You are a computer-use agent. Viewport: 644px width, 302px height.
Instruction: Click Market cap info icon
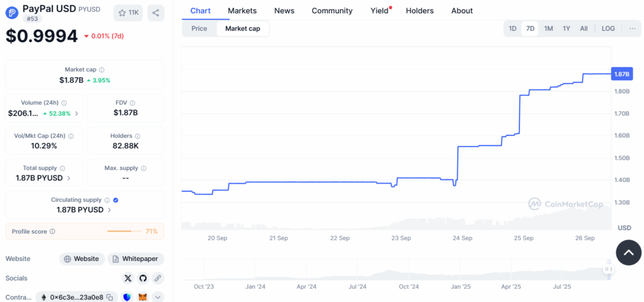coord(102,70)
